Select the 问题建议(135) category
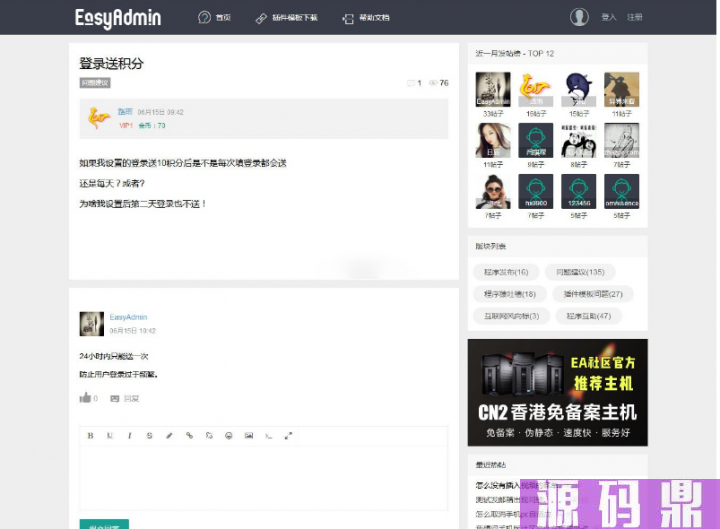 580,272
